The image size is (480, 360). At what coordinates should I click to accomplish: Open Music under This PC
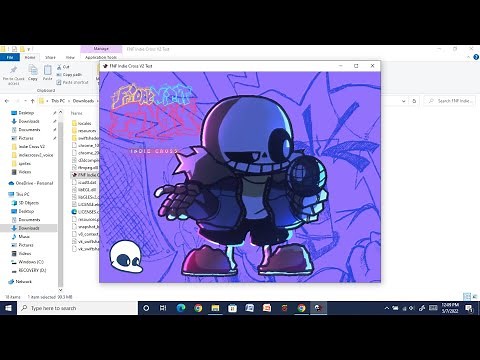[24, 236]
